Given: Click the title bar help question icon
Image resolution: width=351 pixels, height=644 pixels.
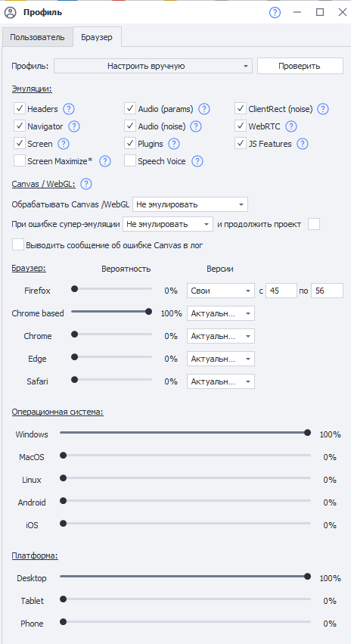Looking at the screenshot, I should 275,12.
